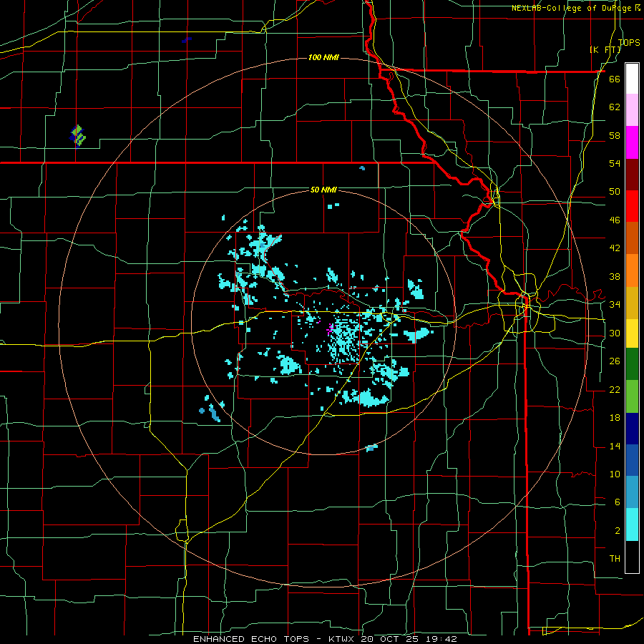Click the medium blue legend swatch
This screenshot has height=644, width=644.
point(632,460)
